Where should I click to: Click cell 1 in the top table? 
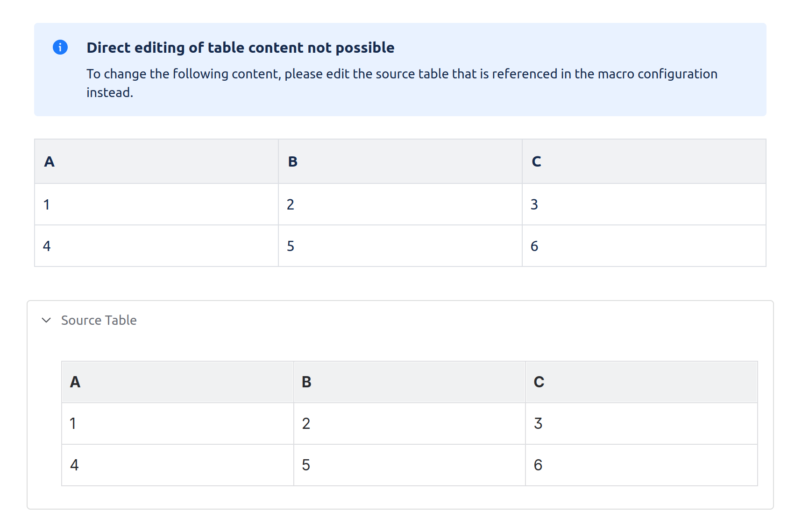156,204
